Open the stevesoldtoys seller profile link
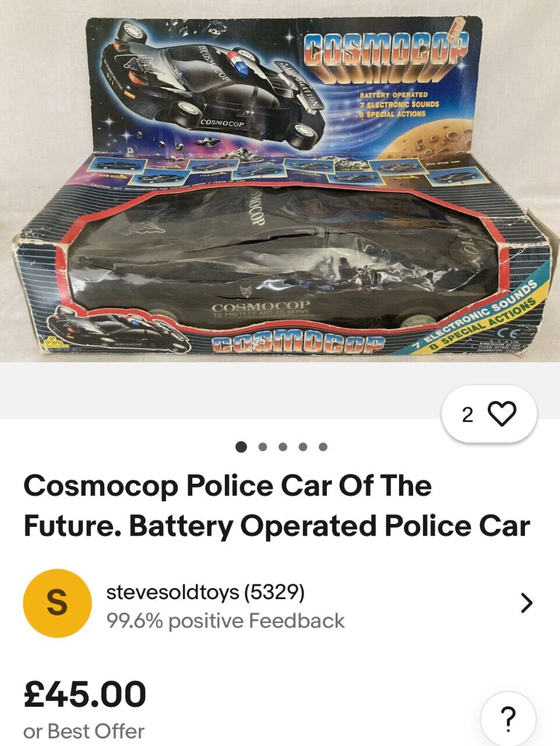 pos(172,592)
